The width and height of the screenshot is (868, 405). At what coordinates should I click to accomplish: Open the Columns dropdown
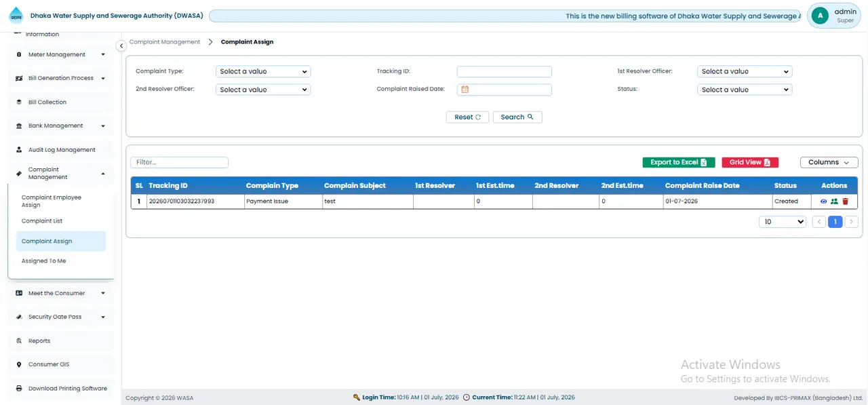pos(829,162)
